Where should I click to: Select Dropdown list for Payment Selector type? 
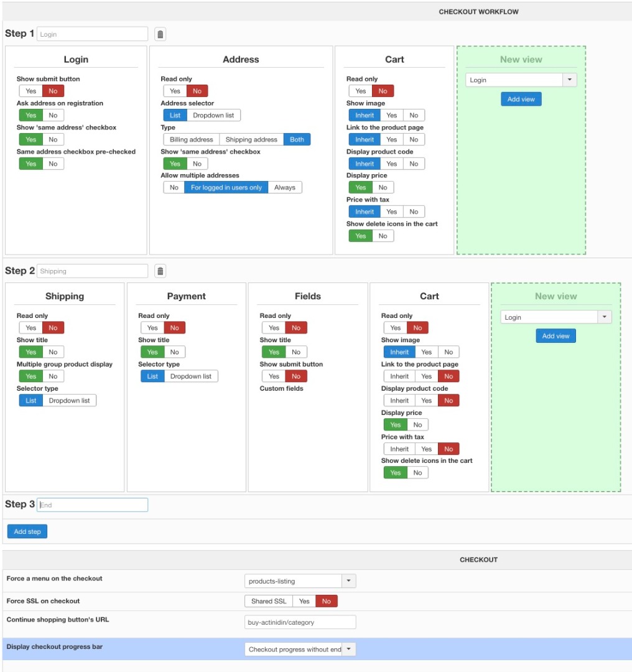(x=191, y=376)
